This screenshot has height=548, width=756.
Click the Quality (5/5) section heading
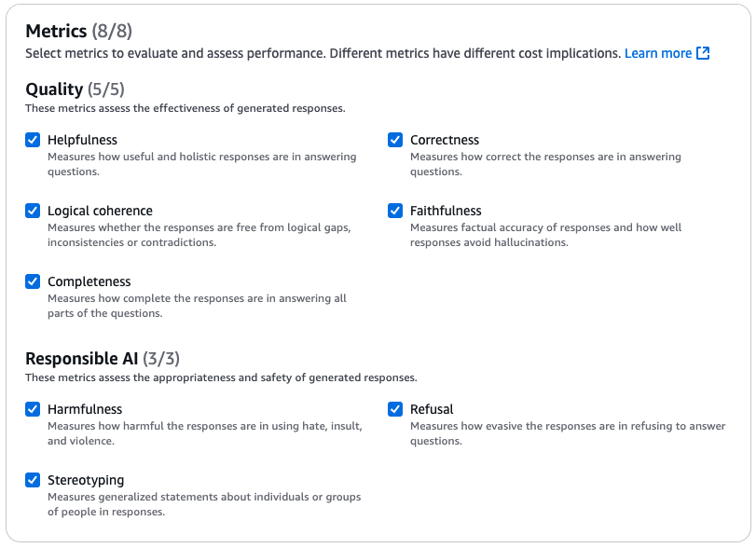[x=75, y=89]
